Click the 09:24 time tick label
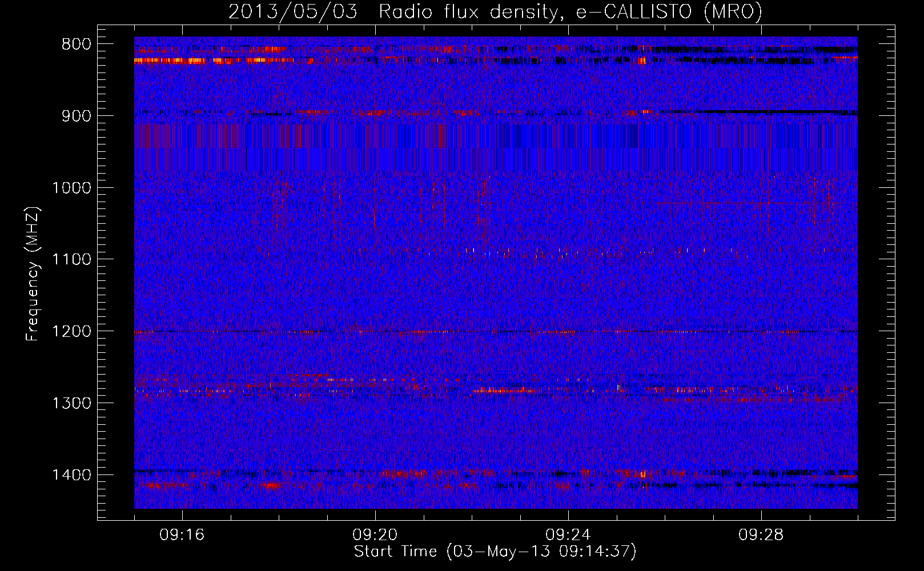This screenshot has width=924, height=571. (x=568, y=535)
